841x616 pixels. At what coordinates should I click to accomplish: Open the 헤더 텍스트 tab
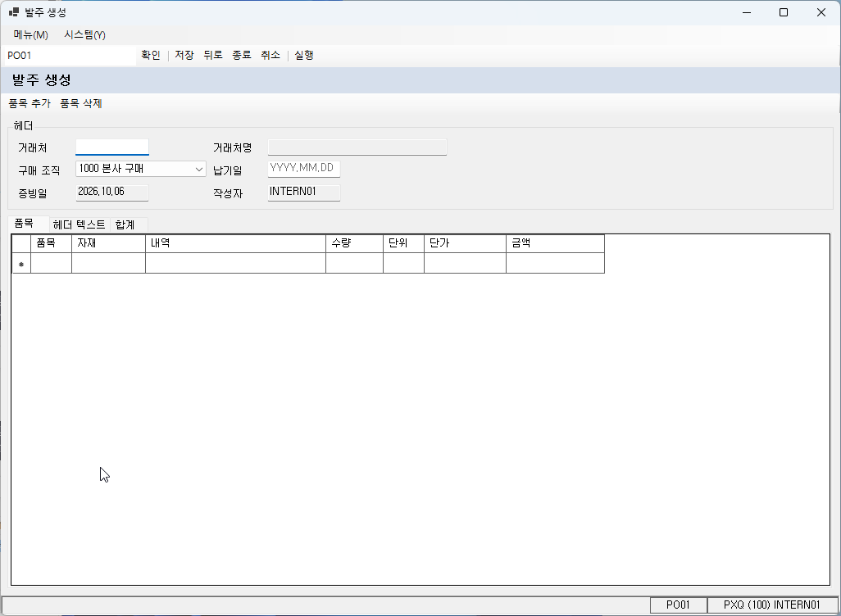pyautogui.click(x=80, y=224)
